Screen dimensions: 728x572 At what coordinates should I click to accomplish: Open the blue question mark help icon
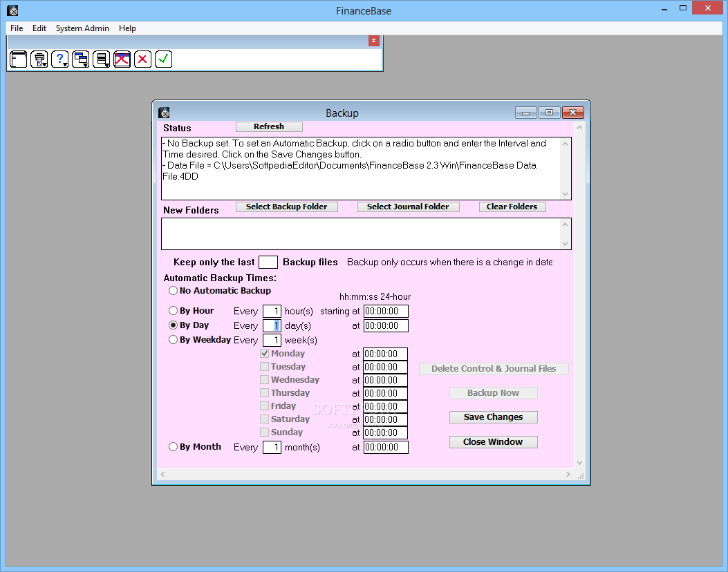tap(60, 59)
